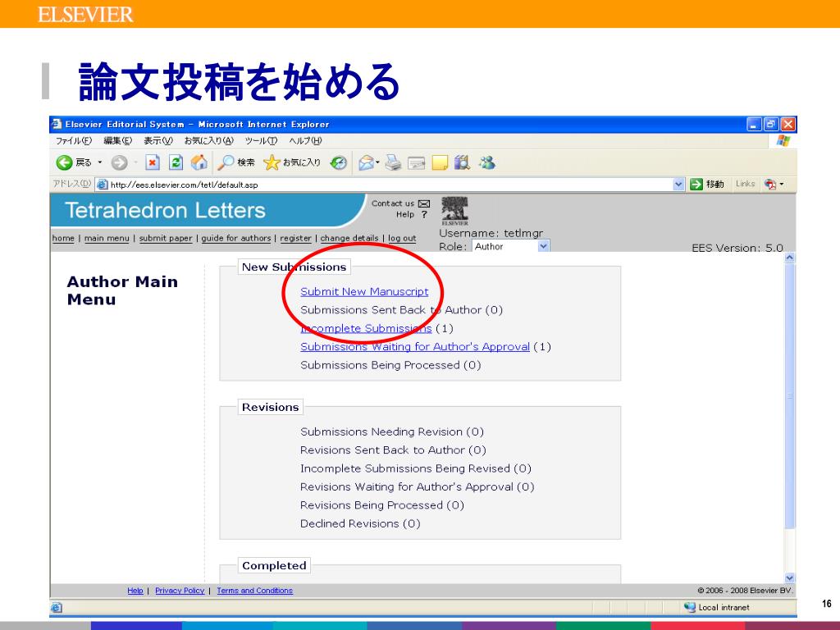
Task: Click the URL address input field
Action: (384, 185)
